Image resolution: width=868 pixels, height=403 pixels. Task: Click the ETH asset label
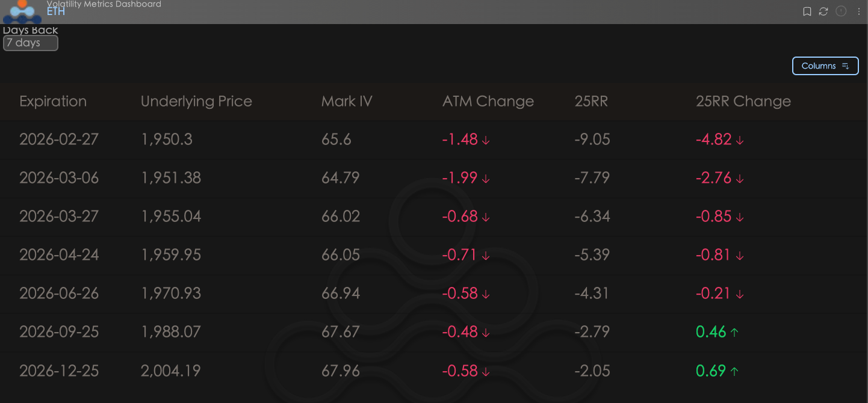tap(56, 11)
